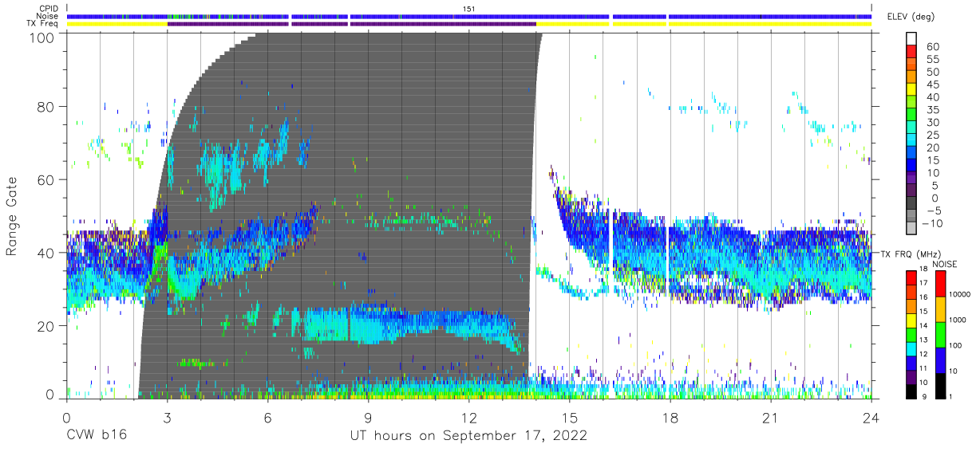The width and height of the screenshot is (980, 452).
Task: Click the 24 tick on UT hours axis
Action: pyautogui.click(x=871, y=418)
